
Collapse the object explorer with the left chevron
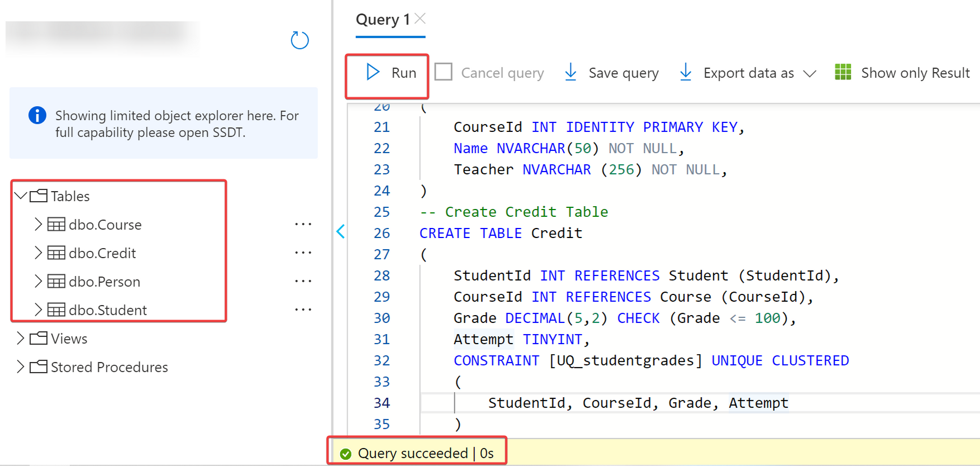[x=341, y=231]
